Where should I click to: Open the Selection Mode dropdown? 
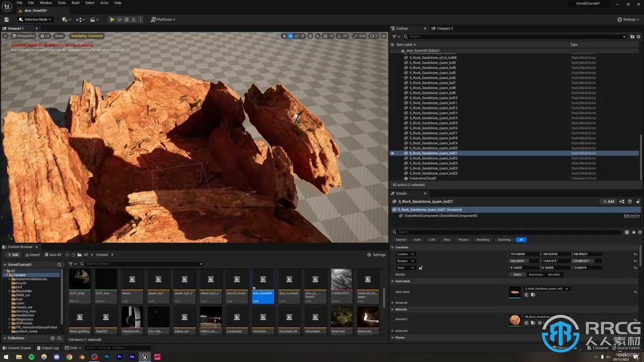[x=35, y=19]
